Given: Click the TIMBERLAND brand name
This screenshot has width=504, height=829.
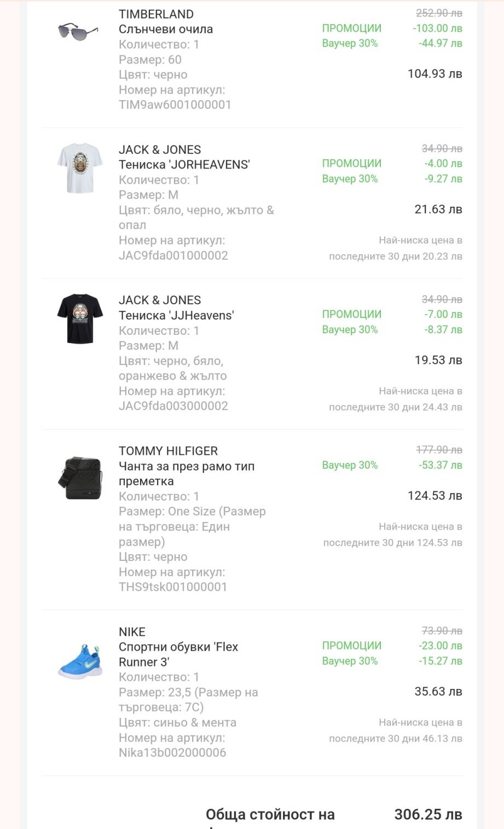Looking at the screenshot, I should tap(156, 14).
